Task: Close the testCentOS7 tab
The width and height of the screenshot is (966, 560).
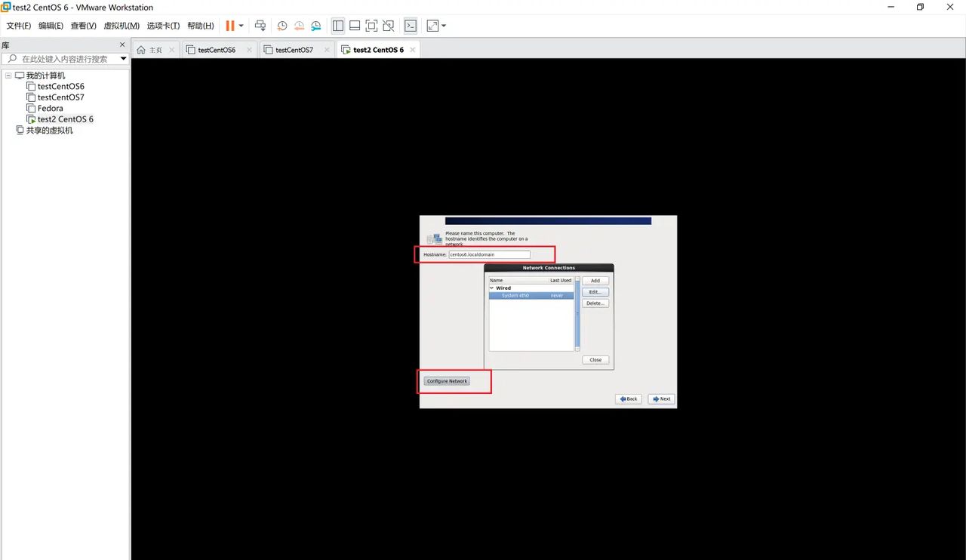Action: point(327,50)
